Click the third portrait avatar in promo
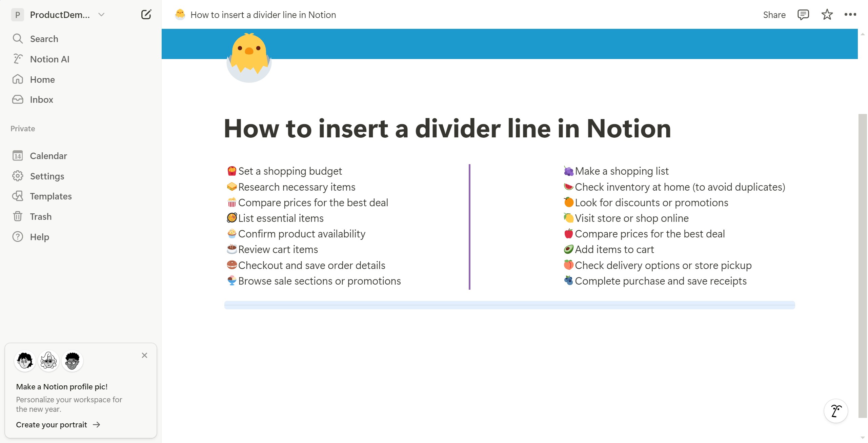868x443 pixels. tap(72, 361)
